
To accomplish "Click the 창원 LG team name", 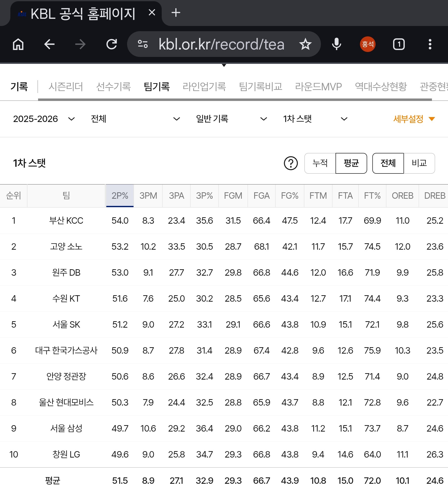I will pos(66,454).
